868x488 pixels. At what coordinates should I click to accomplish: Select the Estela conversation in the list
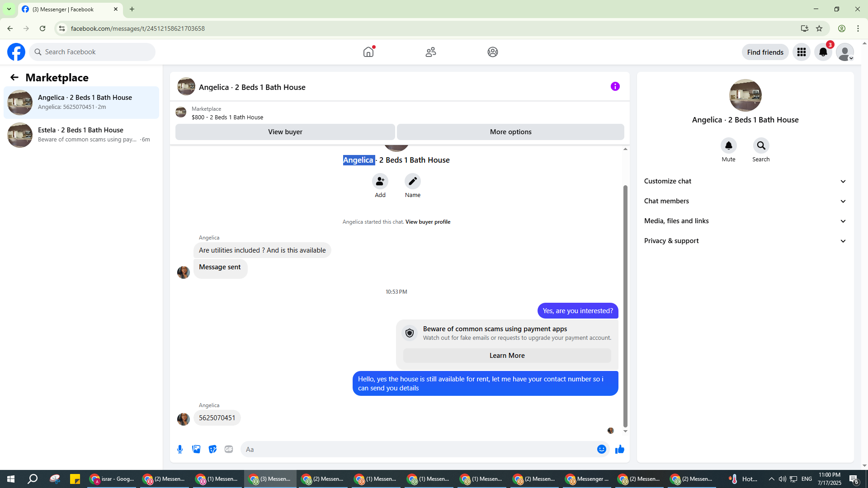[81, 135]
